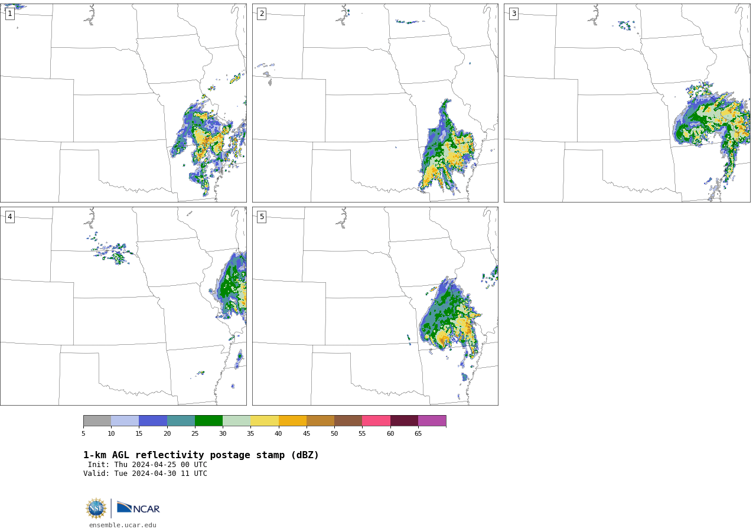
Task: Click the panel label number 5
Action: (x=262, y=217)
